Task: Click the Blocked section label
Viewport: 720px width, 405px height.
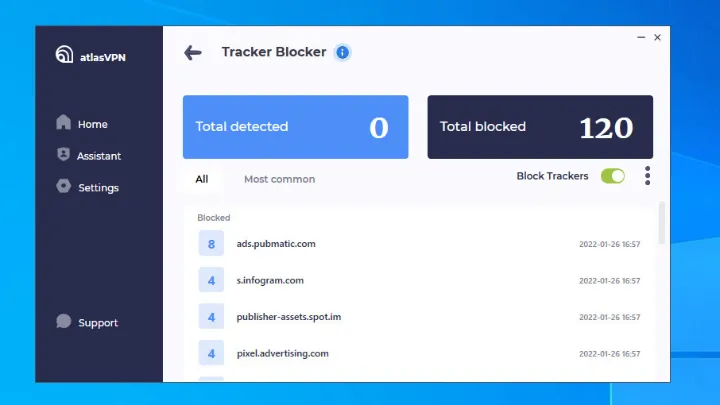Action: pos(214,218)
